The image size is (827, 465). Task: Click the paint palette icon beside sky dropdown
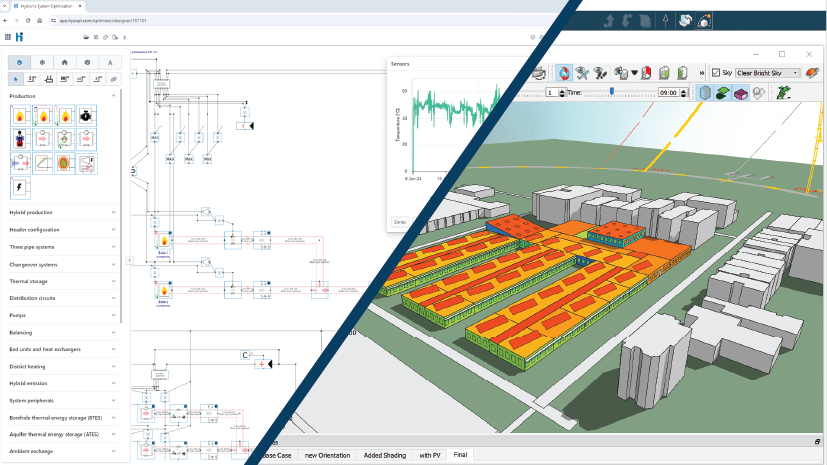coord(812,73)
